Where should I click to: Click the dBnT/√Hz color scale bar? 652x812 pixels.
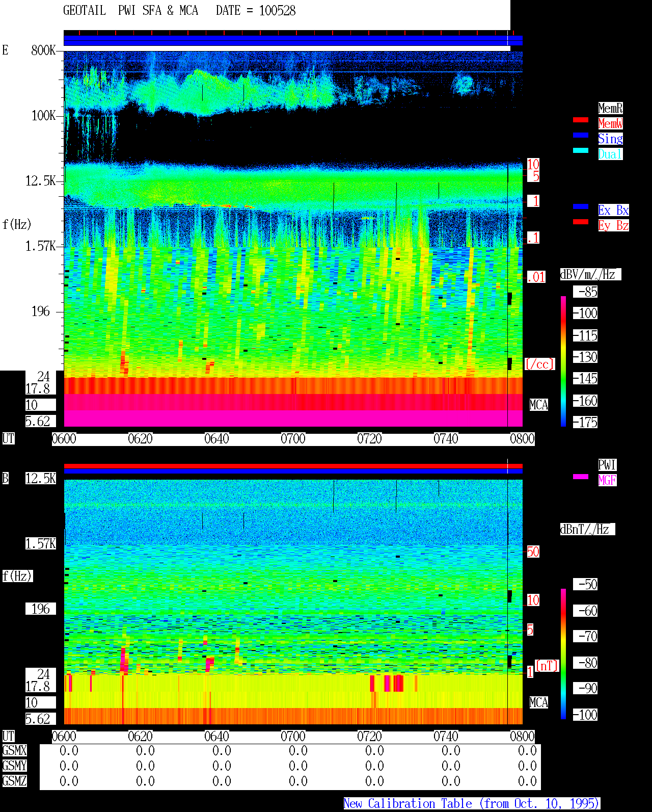563,654
